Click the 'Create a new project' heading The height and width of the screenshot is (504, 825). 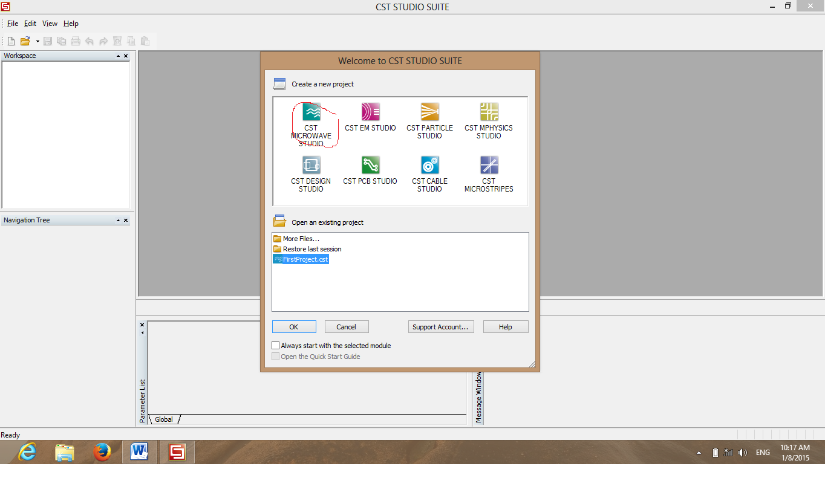(x=323, y=84)
